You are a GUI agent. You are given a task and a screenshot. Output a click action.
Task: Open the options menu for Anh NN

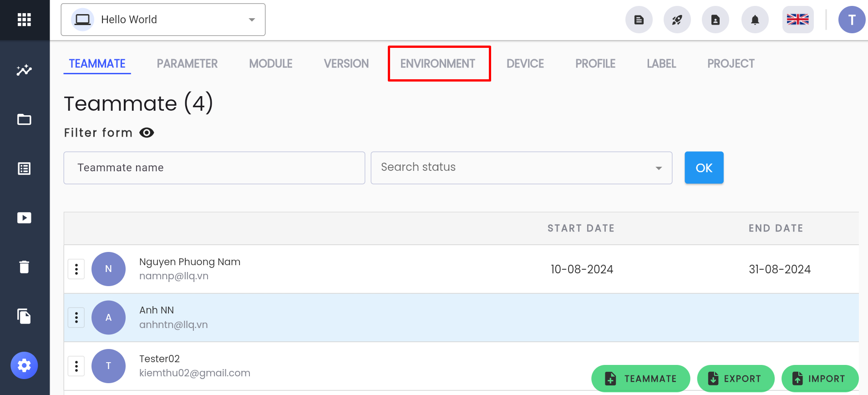tap(76, 318)
